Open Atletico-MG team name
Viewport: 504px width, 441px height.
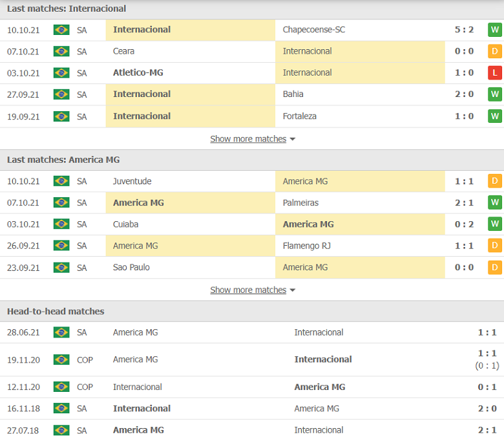138,72
